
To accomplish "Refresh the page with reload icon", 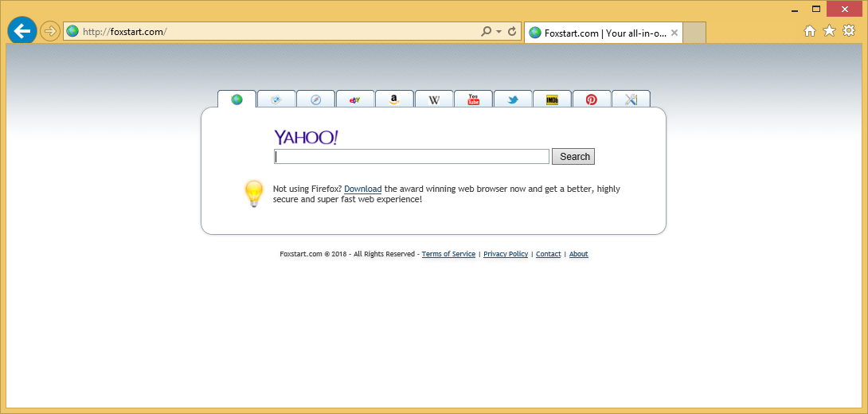I will pos(512,32).
